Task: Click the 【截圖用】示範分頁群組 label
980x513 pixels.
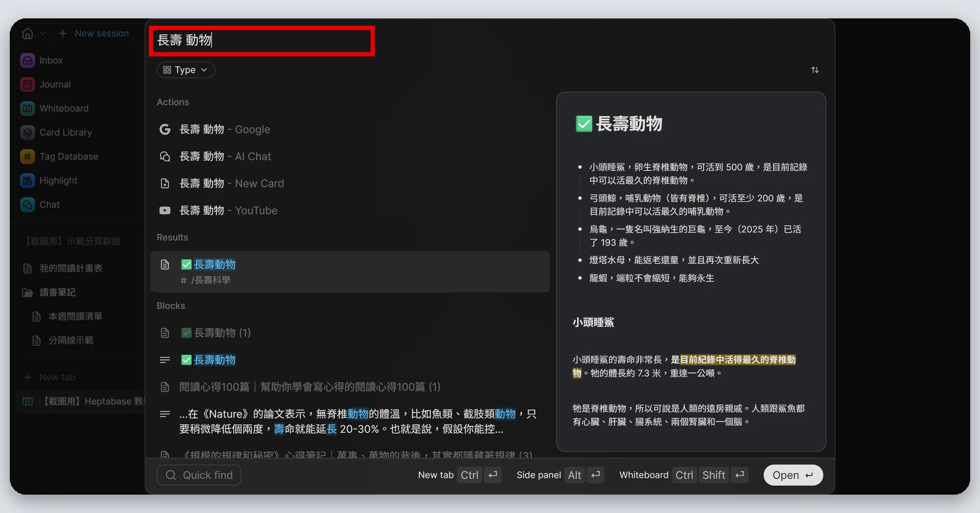Action: 73,241
